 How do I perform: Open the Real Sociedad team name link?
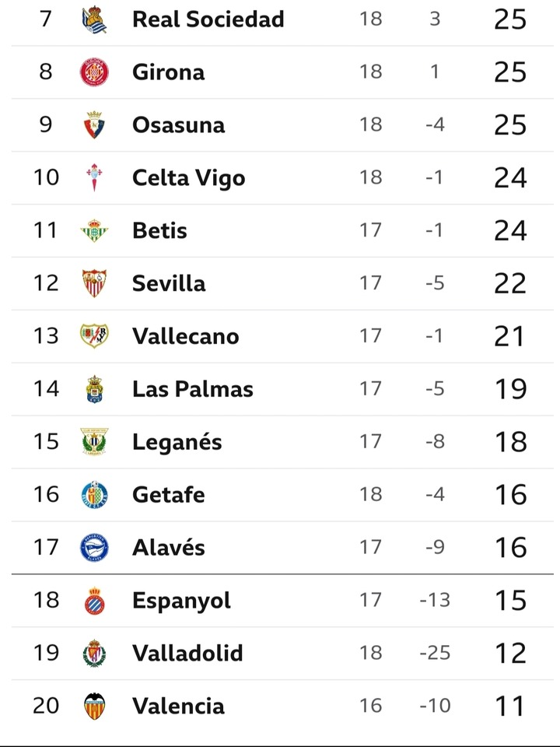[x=208, y=19]
